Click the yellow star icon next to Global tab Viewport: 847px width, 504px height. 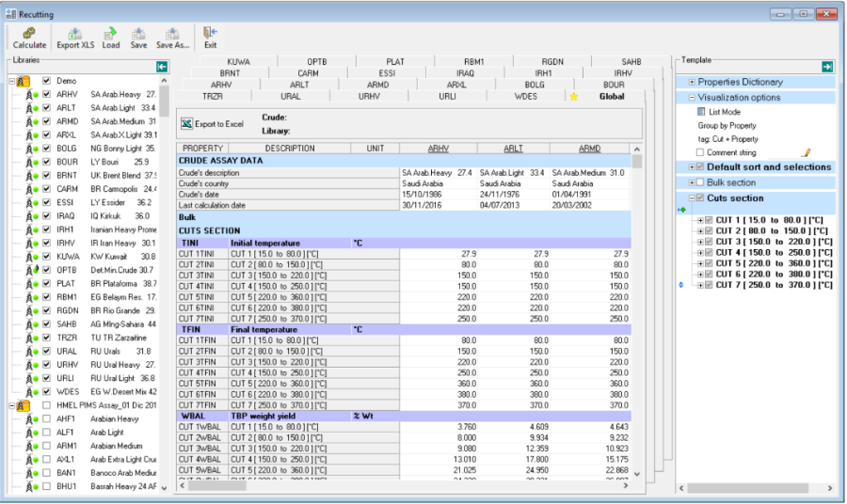574,97
